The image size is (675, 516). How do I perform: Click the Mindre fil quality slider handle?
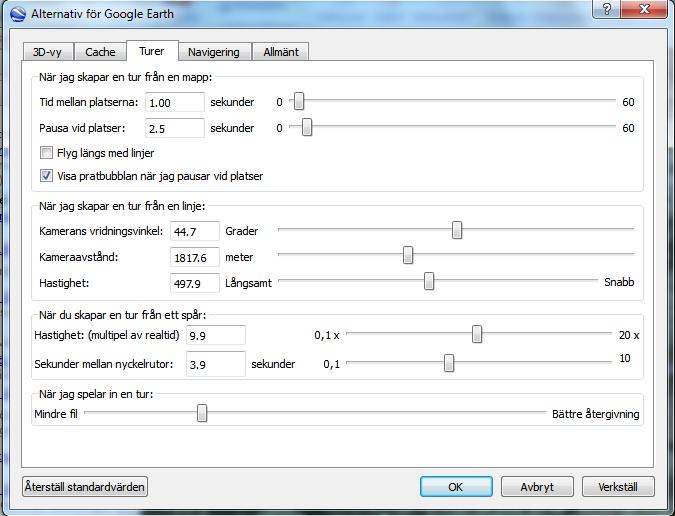(201, 413)
